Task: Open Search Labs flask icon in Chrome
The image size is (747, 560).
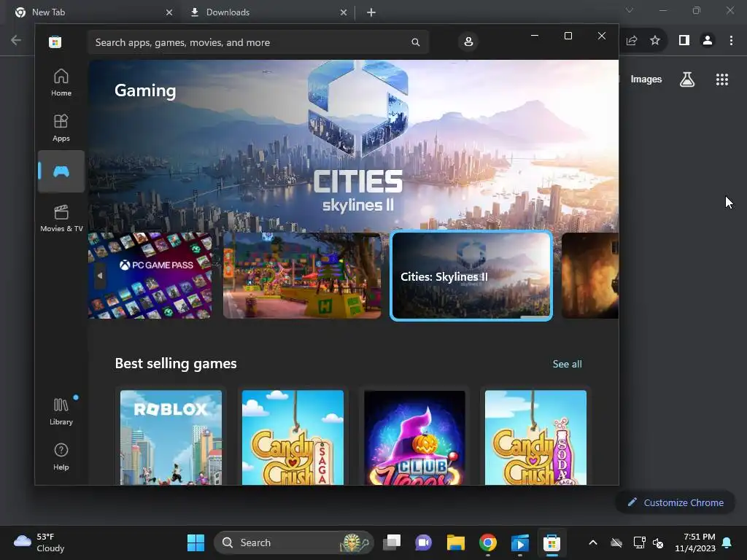Action: 687,79
